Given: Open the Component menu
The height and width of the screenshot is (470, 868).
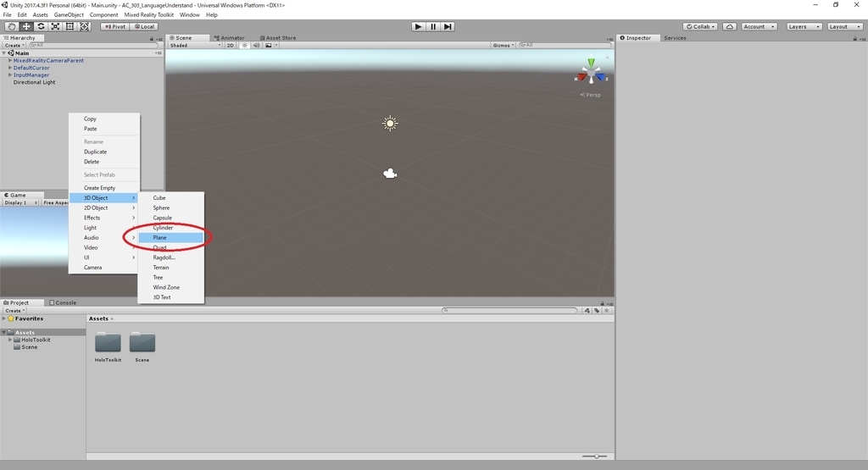Looking at the screenshot, I should click(103, 15).
